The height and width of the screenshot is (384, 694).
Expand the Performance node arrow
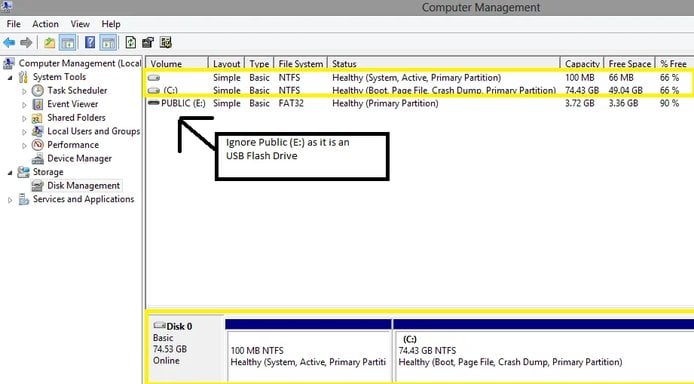click(x=24, y=146)
